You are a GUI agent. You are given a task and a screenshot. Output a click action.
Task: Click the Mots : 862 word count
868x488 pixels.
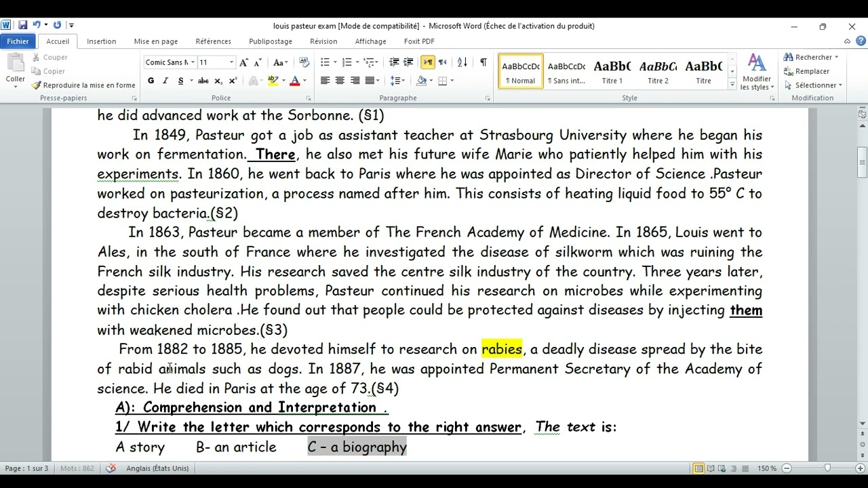pyautogui.click(x=77, y=468)
